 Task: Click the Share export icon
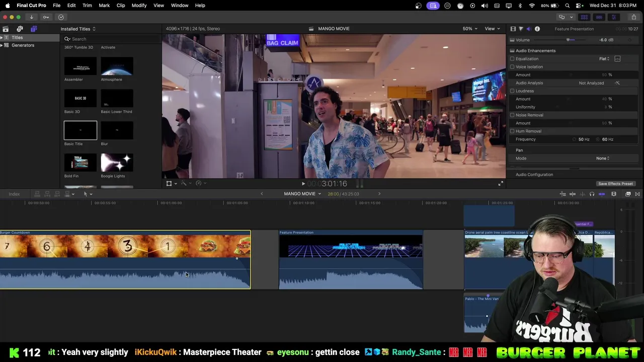click(633, 17)
